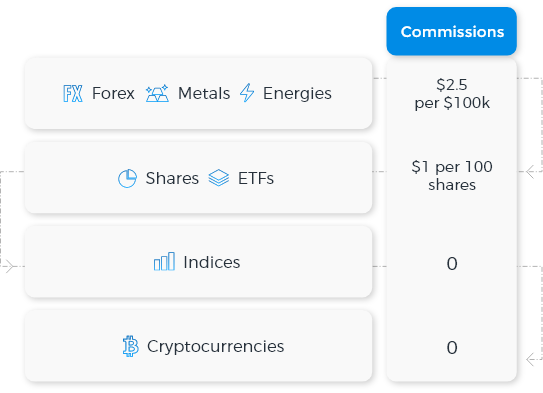Select the Forex label
543x393 pixels.
tap(113, 93)
